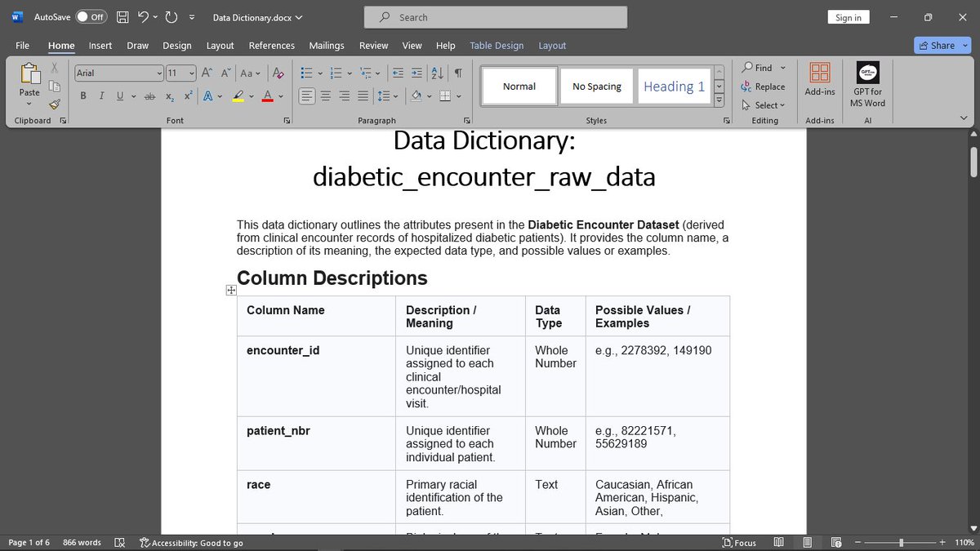Open the Add-ins icon

(820, 72)
